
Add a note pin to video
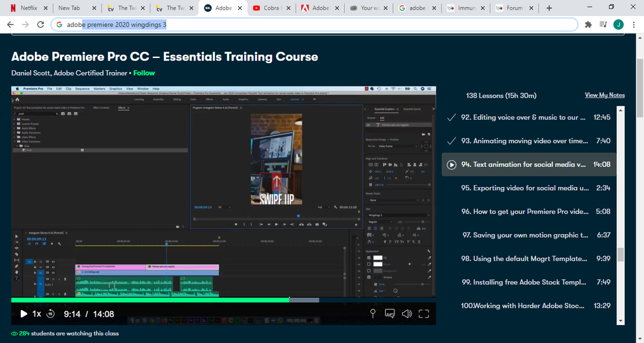[x=372, y=314]
